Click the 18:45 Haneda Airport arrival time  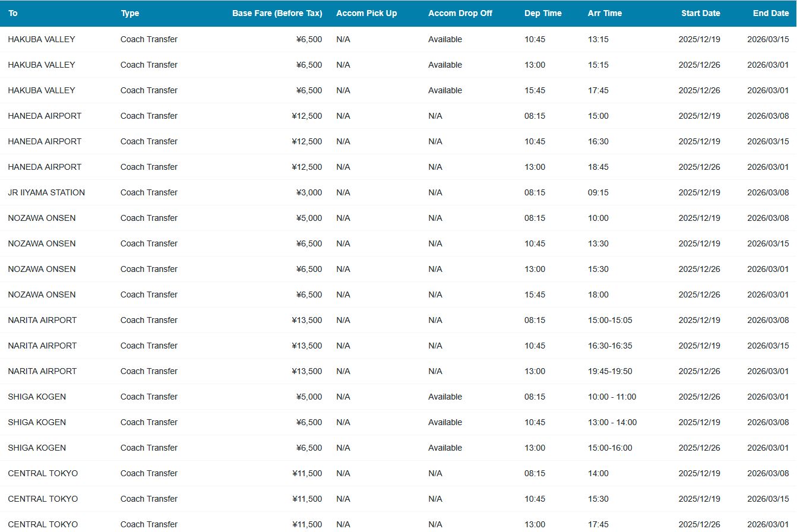click(598, 167)
